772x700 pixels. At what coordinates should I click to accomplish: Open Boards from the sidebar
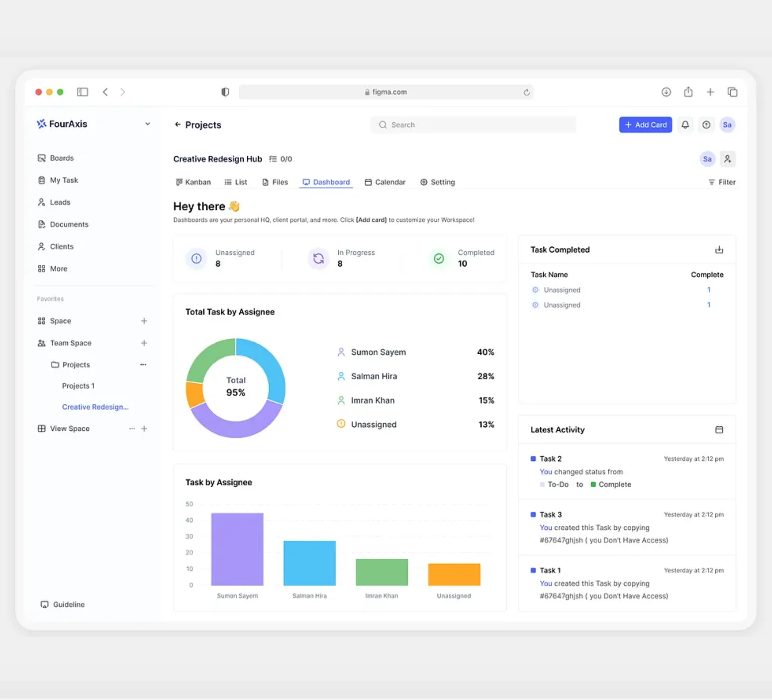[62, 158]
